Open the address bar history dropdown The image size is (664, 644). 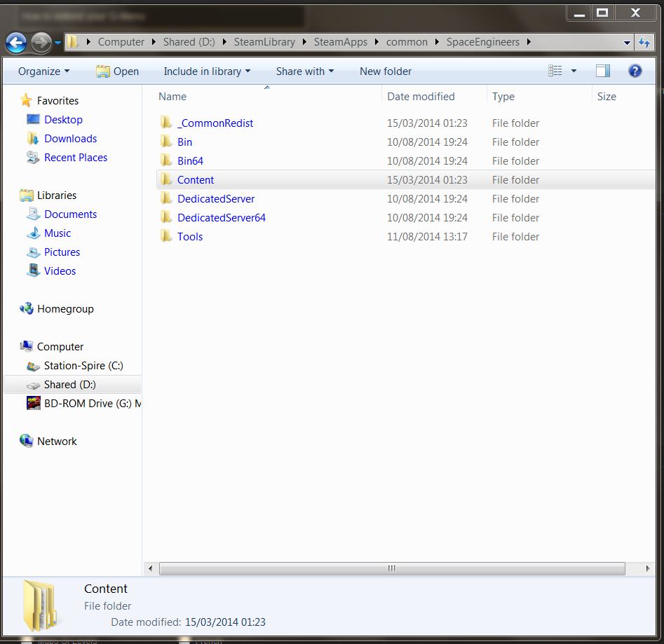point(627,42)
